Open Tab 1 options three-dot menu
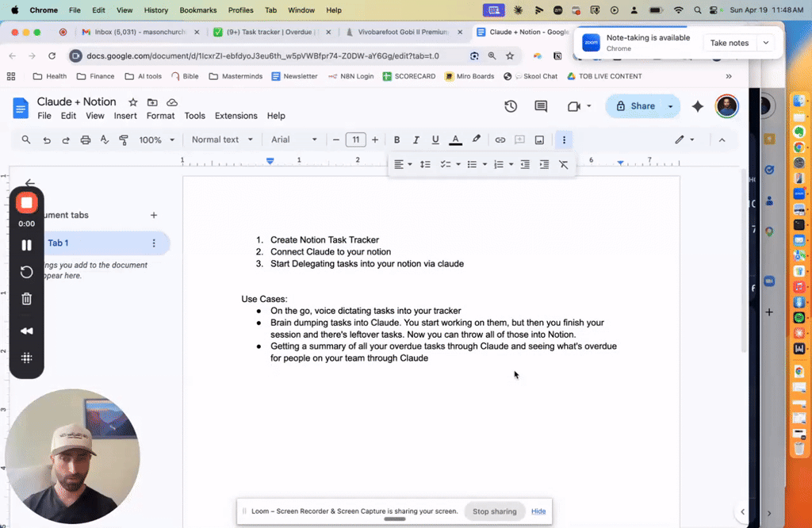 [x=154, y=243]
